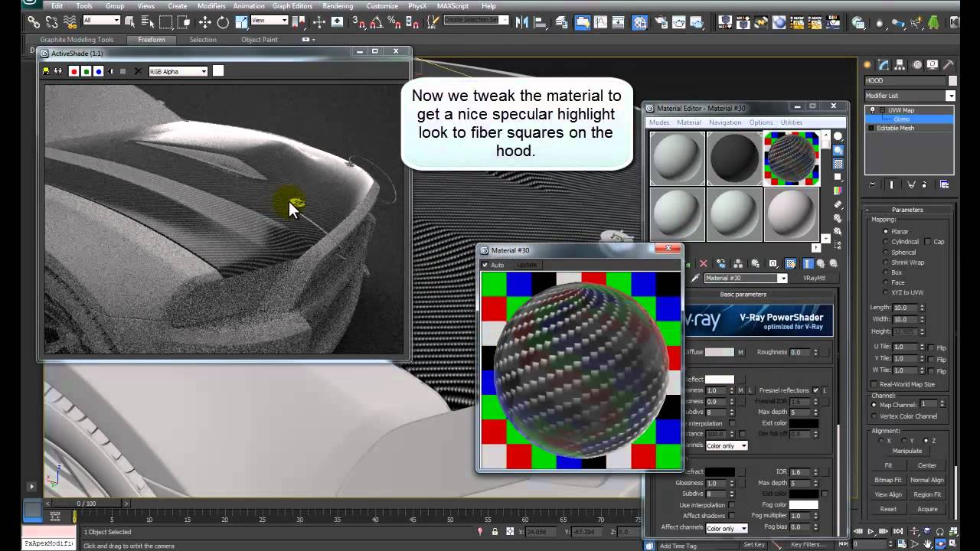The height and width of the screenshot is (551, 980).
Task: Select the Link tool in main toolbar
Action: click(34, 22)
